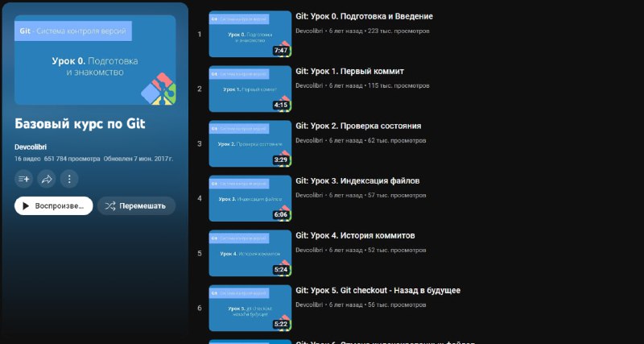The height and width of the screenshot is (344, 644).
Task: Click the 3:29 duration badge
Action: 281,160
